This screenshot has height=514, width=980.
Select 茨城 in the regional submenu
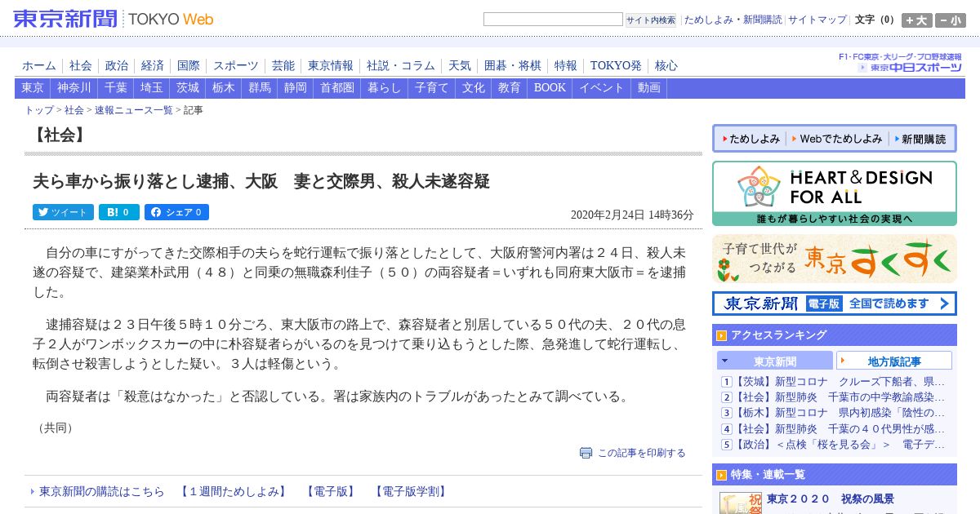click(188, 88)
